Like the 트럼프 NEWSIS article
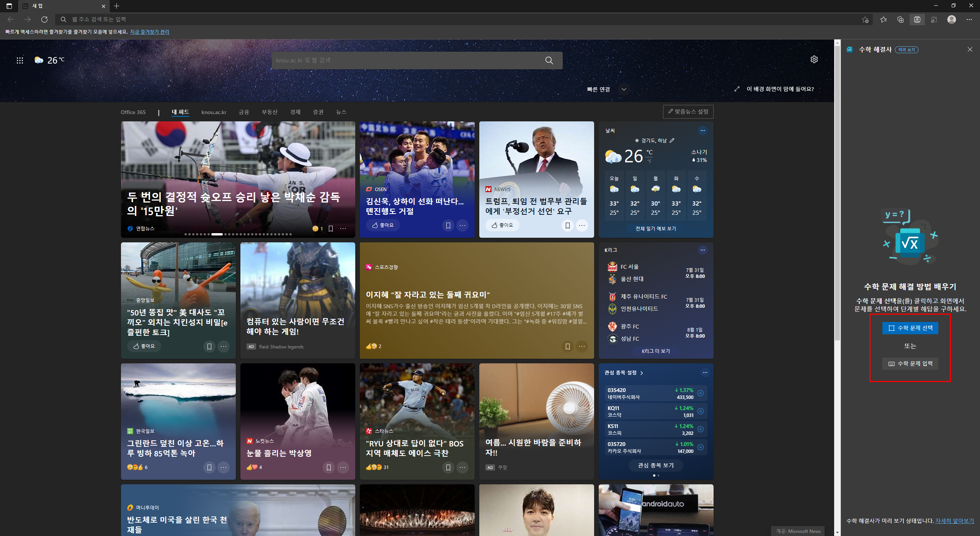The width and height of the screenshot is (980, 536). [x=502, y=225]
